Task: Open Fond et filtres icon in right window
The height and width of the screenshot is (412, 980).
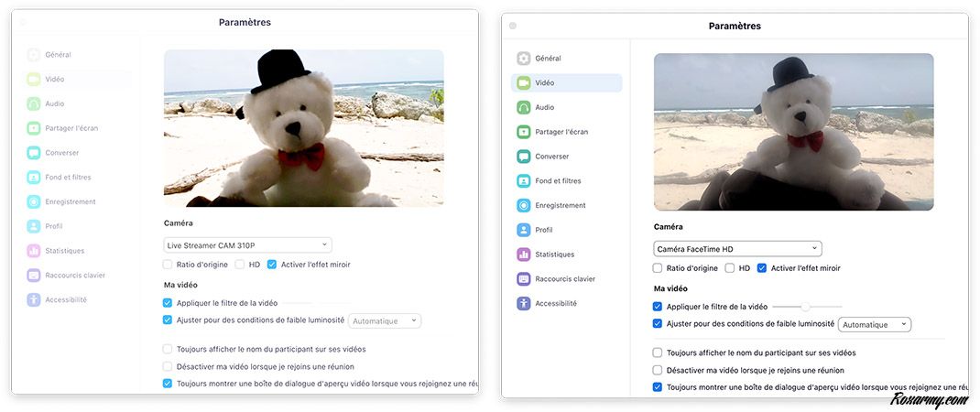Action: point(524,181)
